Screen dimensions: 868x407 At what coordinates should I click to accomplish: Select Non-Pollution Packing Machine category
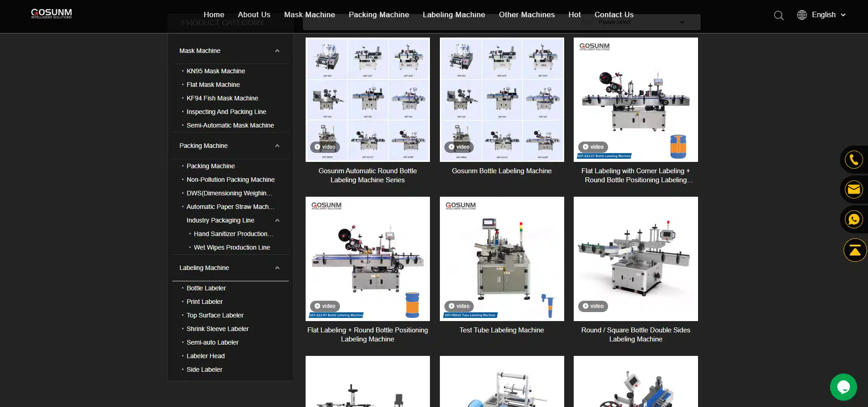231,180
